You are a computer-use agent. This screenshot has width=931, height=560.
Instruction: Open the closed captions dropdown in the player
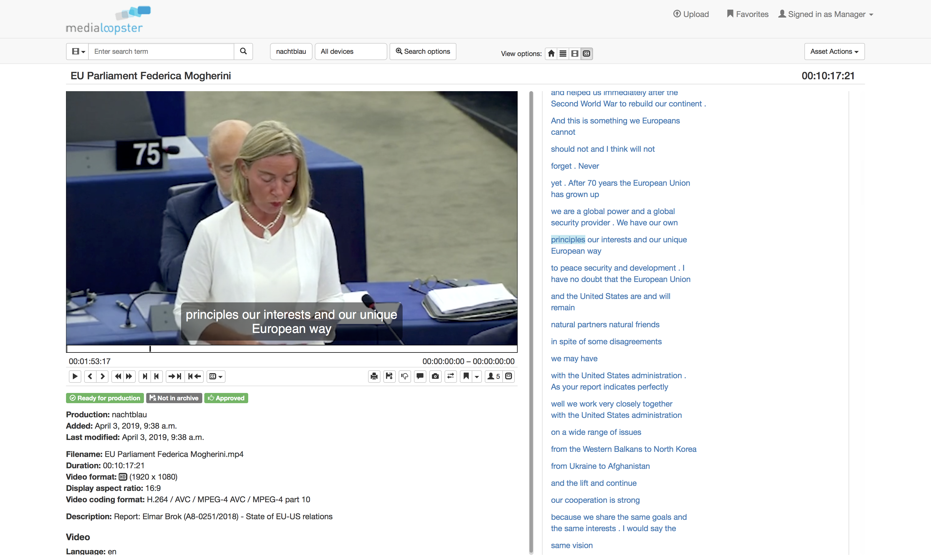click(216, 376)
